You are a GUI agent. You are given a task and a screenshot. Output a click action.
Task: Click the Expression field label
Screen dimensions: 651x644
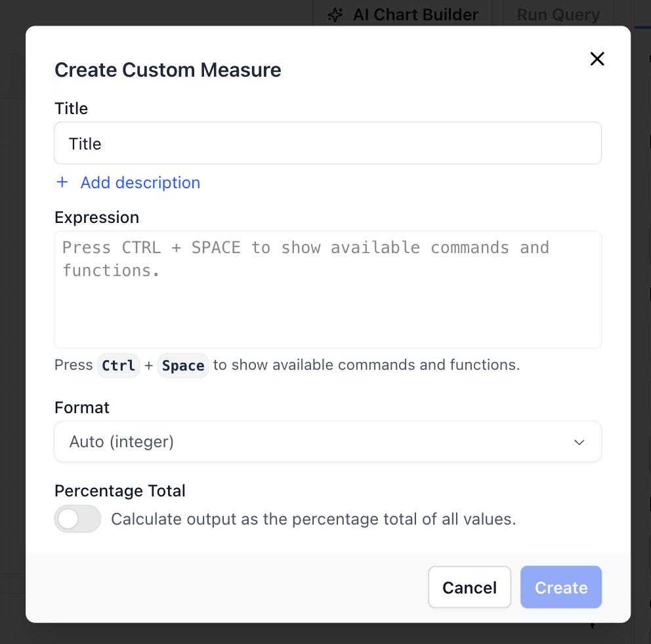[x=96, y=218]
